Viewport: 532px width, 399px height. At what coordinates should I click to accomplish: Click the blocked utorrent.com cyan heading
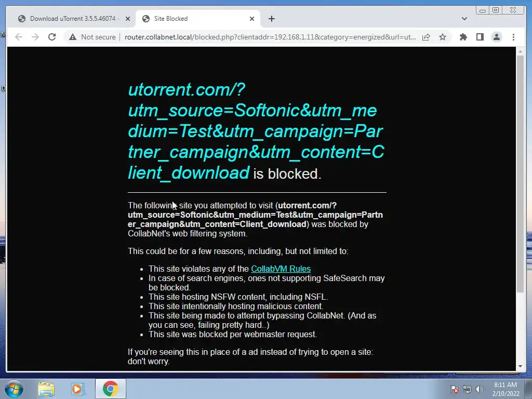pos(256,131)
